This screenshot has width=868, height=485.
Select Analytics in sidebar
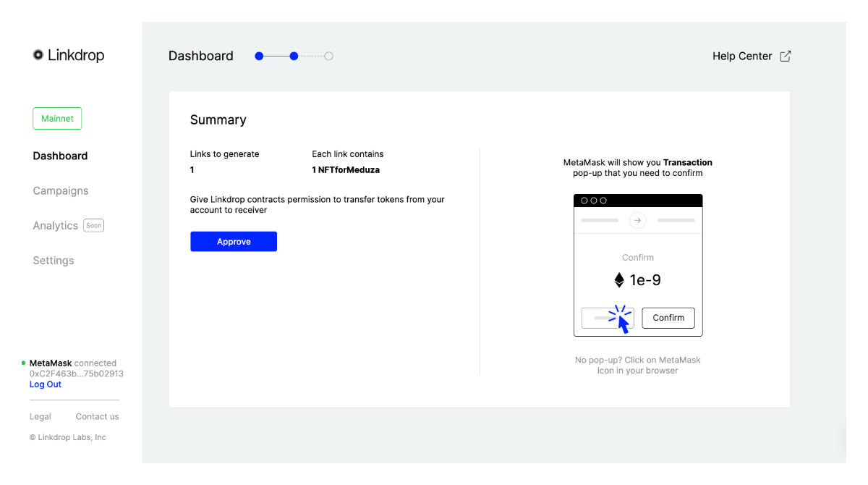[55, 226]
